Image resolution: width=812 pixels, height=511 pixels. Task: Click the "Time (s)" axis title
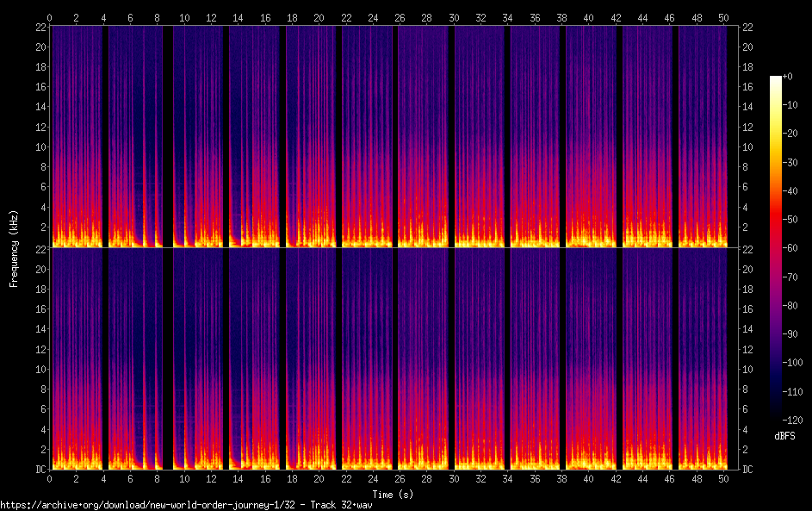click(392, 494)
